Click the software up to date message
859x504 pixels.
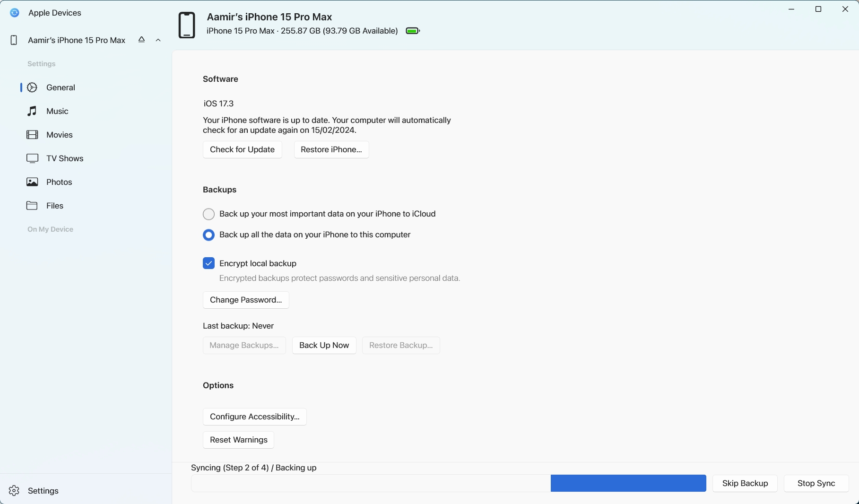(x=327, y=125)
